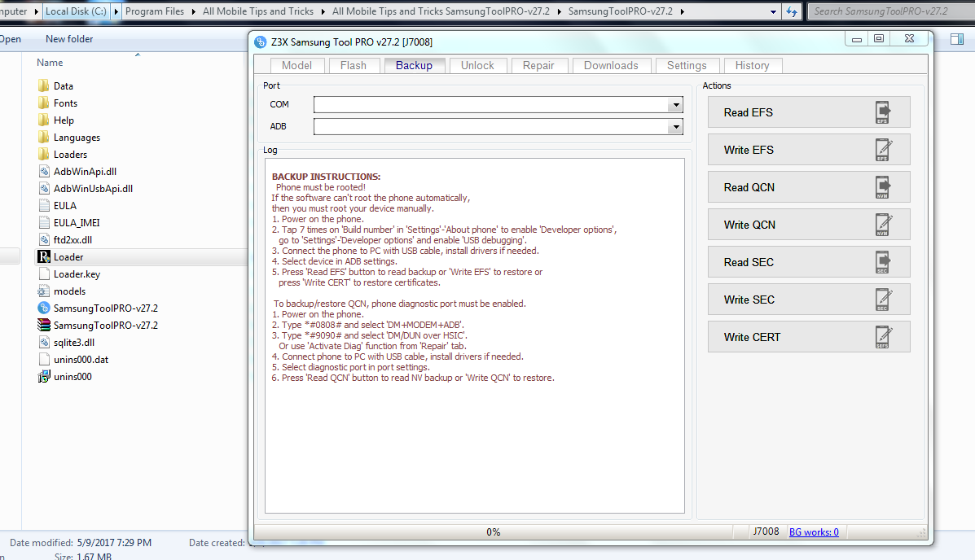Viewport: 975px width, 560px height.
Task: Select the models file icon
Action: pos(43,291)
